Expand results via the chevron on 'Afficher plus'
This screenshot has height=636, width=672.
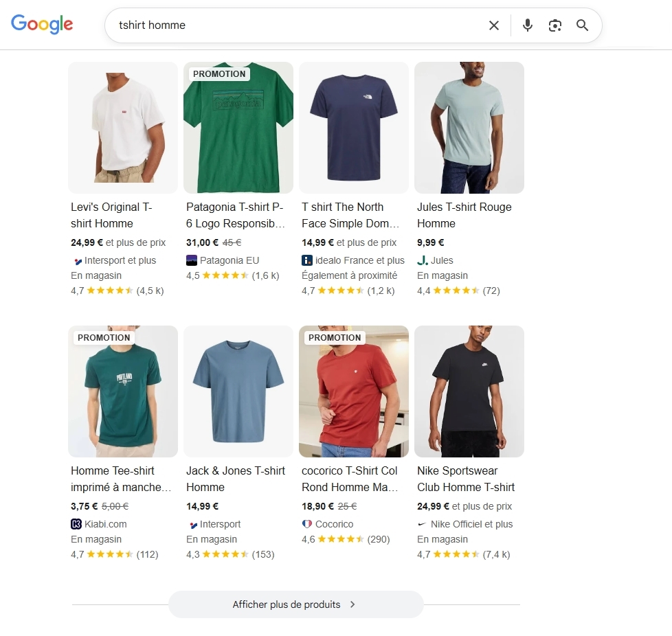pyautogui.click(x=352, y=604)
